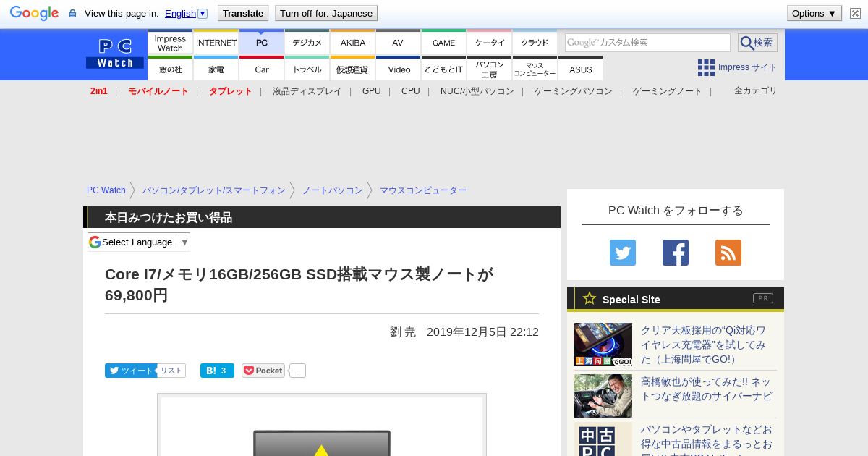Click the Hatena B! bookmark button
This screenshot has width=868, height=456.
pyautogui.click(x=217, y=371)
